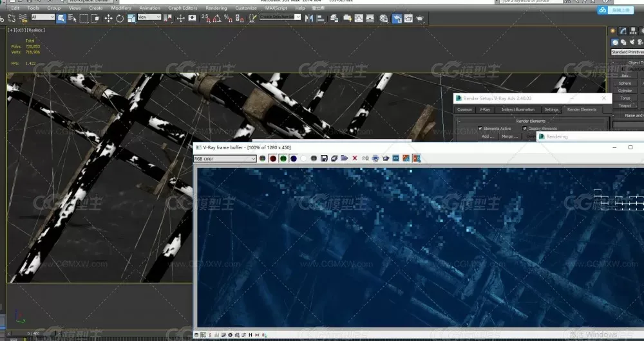This screenshot has height=341, width=644.
Task: Create a Teapot primitive button
Action: coord(625,106)
